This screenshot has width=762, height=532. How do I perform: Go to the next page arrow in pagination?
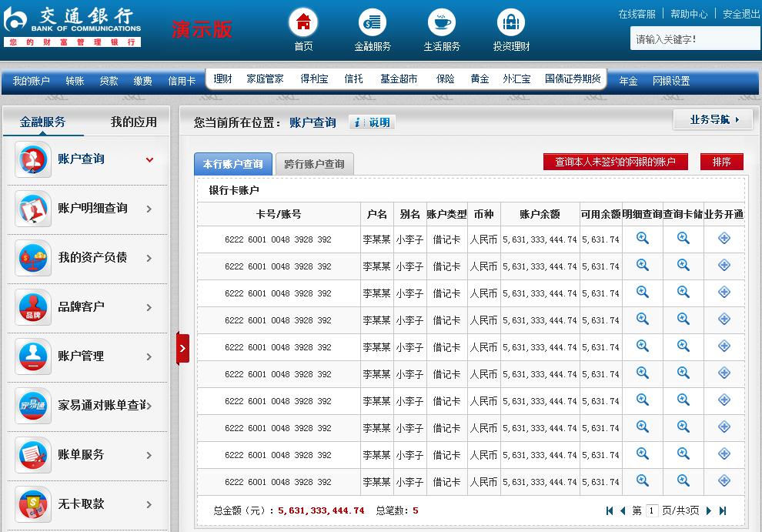[709, 510]
